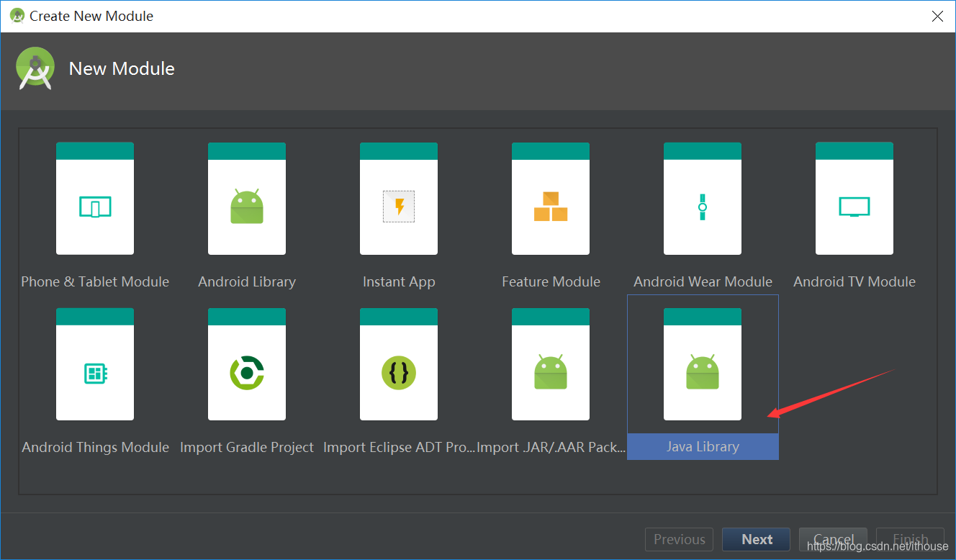This screenshot has width=956, height=560.
Task: Select the Phone & Tablet Module icon
Action: 95,199
